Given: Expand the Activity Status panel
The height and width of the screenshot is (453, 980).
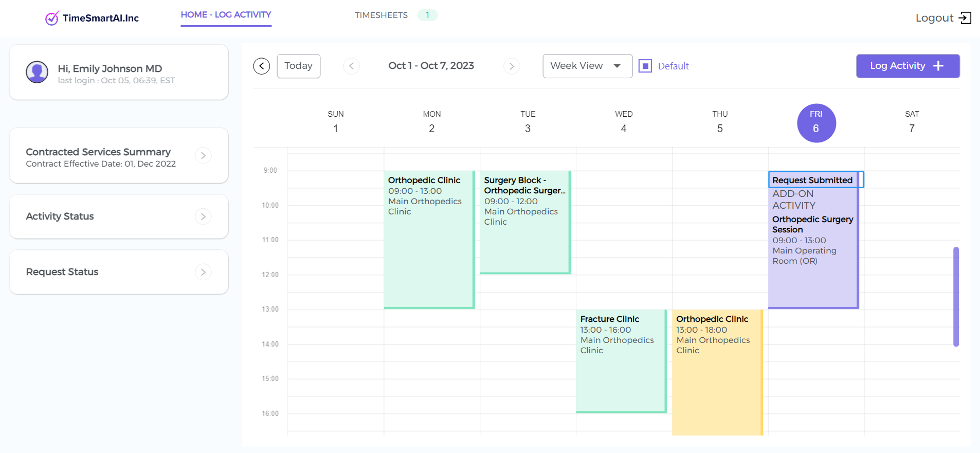Looking at the screenshot, I should 203,216.
